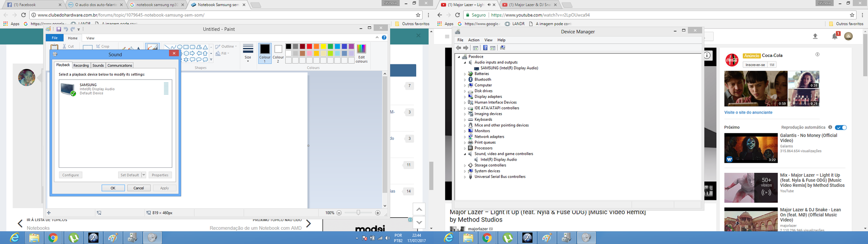Expand Display adapters in Device Manager
This screenshot has width=868, height=244.
465,97
